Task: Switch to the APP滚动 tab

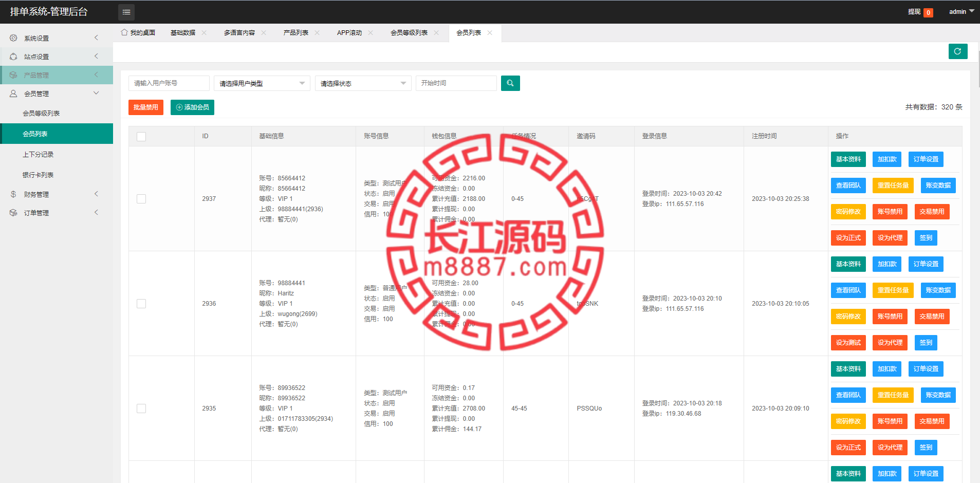Action: coord(349,32)
